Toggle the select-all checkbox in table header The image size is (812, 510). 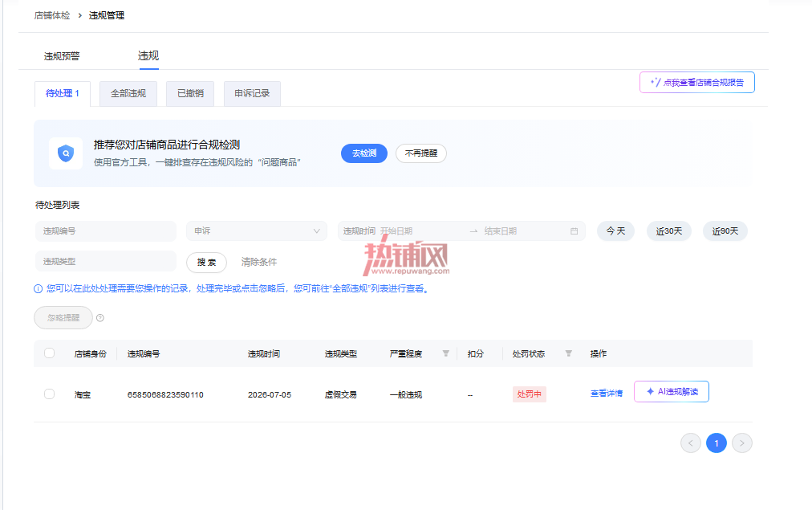pyautogui.click(x=49, y=353)
